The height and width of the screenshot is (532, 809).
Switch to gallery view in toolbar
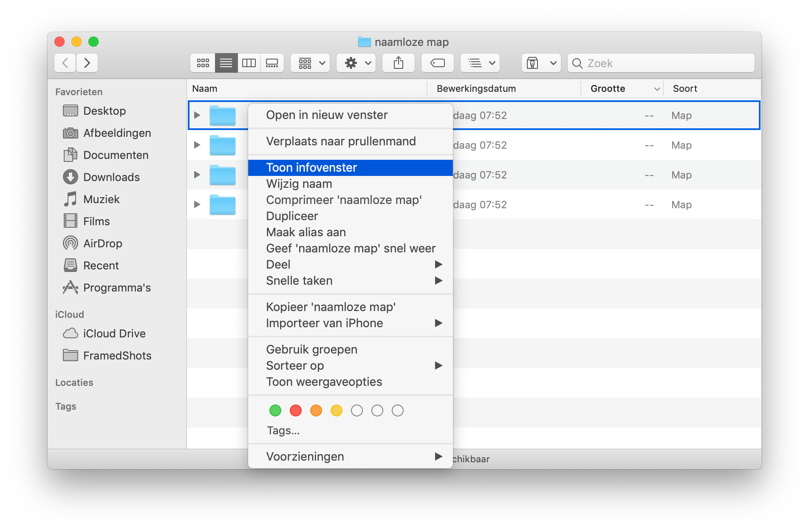click(272, 63)
